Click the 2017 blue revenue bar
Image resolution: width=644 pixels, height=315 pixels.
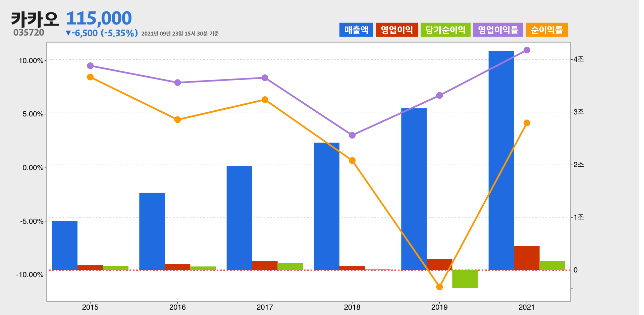239,218
